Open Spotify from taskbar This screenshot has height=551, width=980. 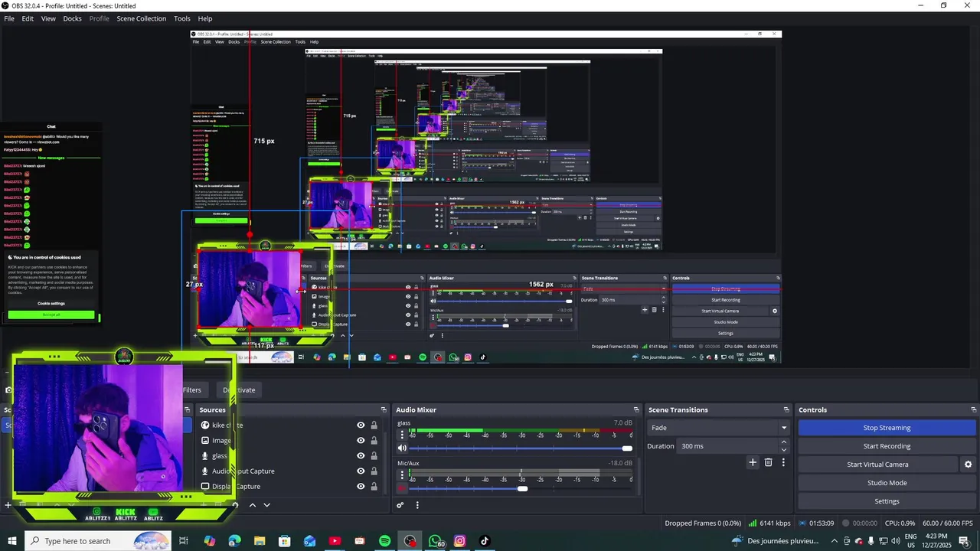coord(384,541)
